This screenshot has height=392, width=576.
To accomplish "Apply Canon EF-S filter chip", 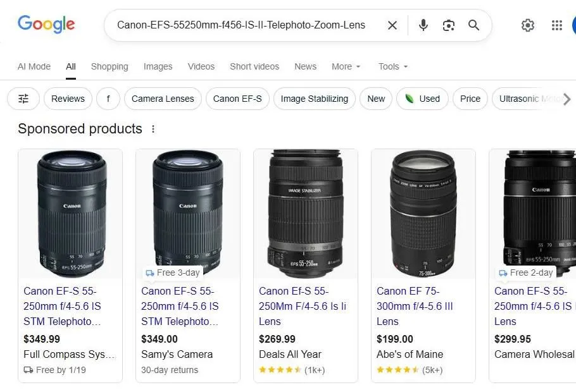I will 237,99.
